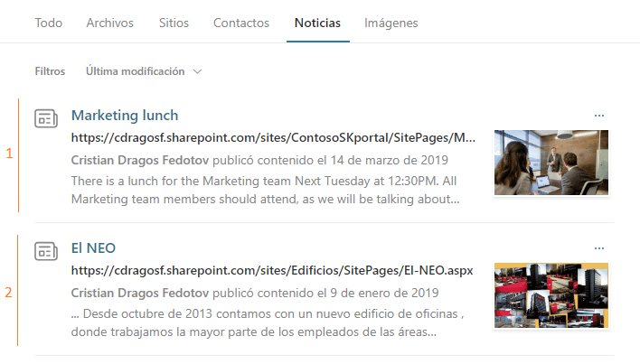Open the El NEO building collage thumbnail
640x364 pixels.
(x=551, y=295)
